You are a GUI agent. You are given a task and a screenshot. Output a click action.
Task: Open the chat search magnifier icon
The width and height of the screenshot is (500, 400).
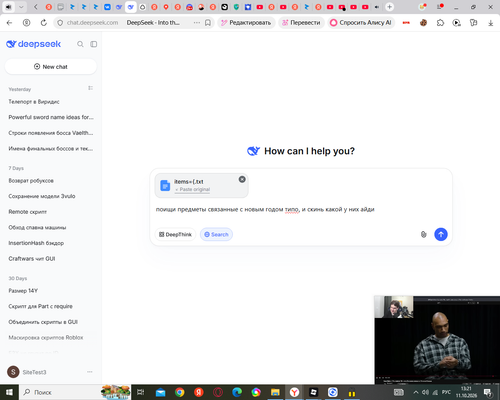(x=80, y=44)
